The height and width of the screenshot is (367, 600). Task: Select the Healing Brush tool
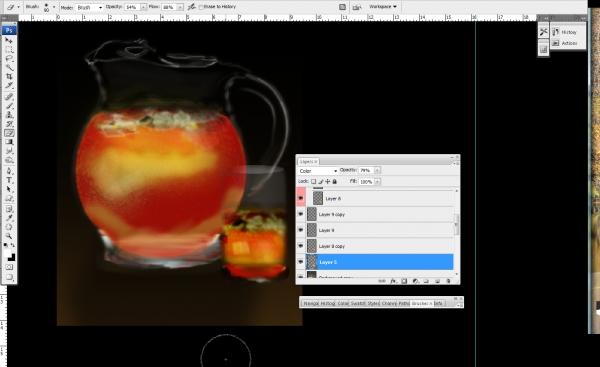(9, 96)
